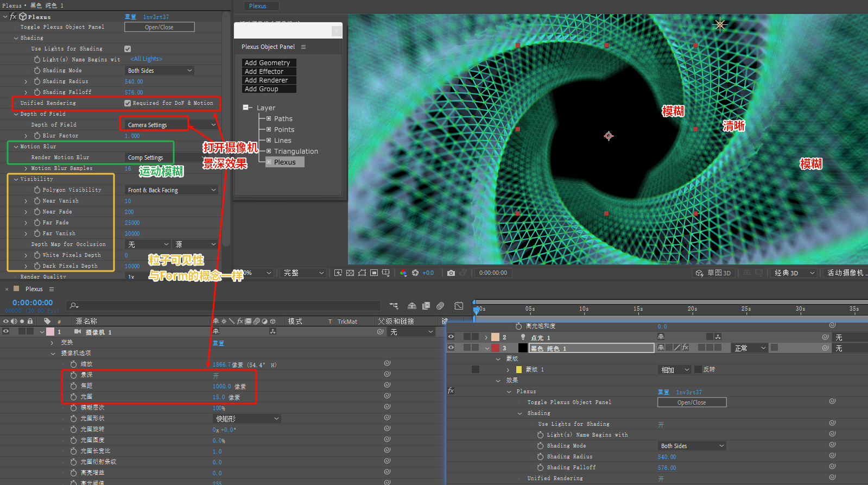Click fx effect switch on 黑色 纯色 1 layer
The image size is (868, 485).
686,348
